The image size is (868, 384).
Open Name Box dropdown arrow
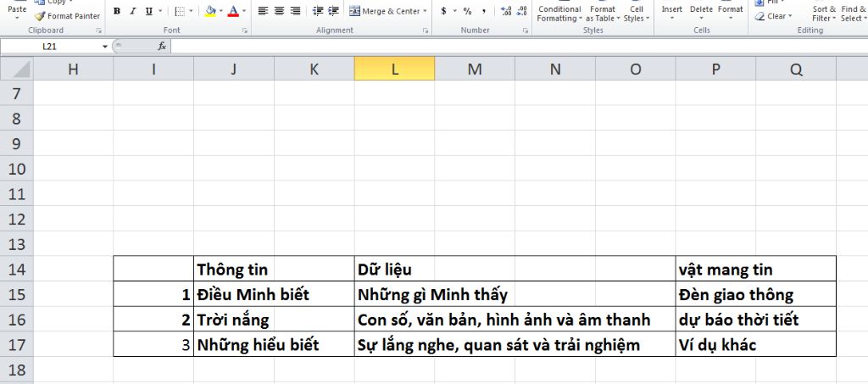104,47
